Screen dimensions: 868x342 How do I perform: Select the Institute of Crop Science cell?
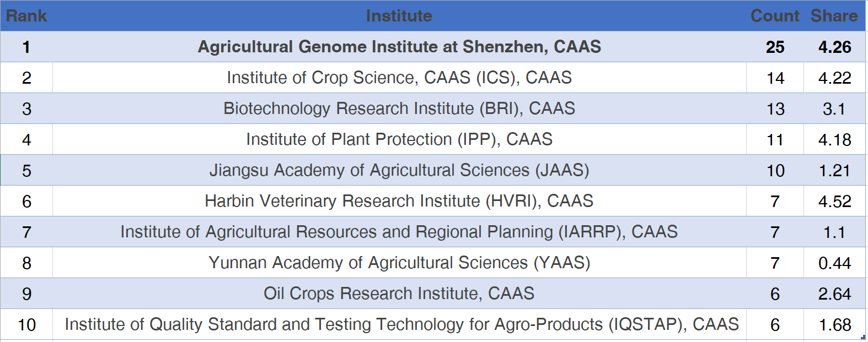pyautogui.click(x=399, y=78)
